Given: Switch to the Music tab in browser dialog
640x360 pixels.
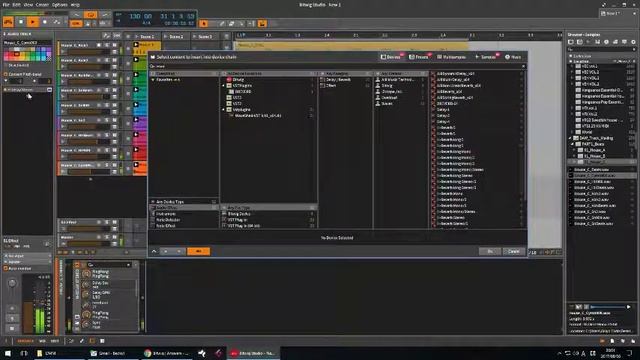Looking at the screenshot, I should tap(513, 57).
